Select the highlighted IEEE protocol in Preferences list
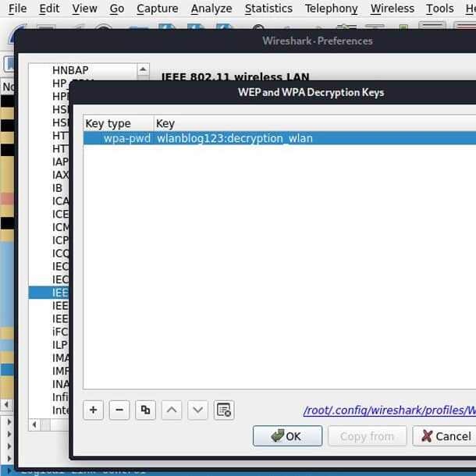The height and width of the screenshot is (476, 476). (49, 293)
